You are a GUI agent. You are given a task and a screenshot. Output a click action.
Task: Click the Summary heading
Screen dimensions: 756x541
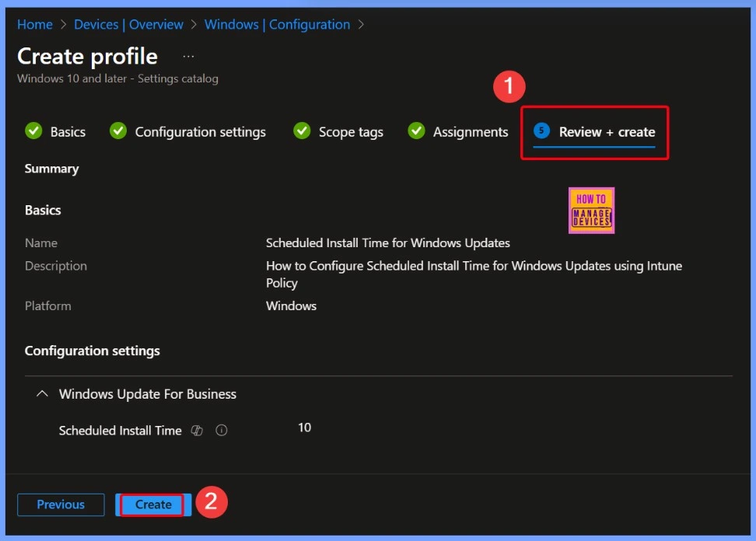click(51, 169)
